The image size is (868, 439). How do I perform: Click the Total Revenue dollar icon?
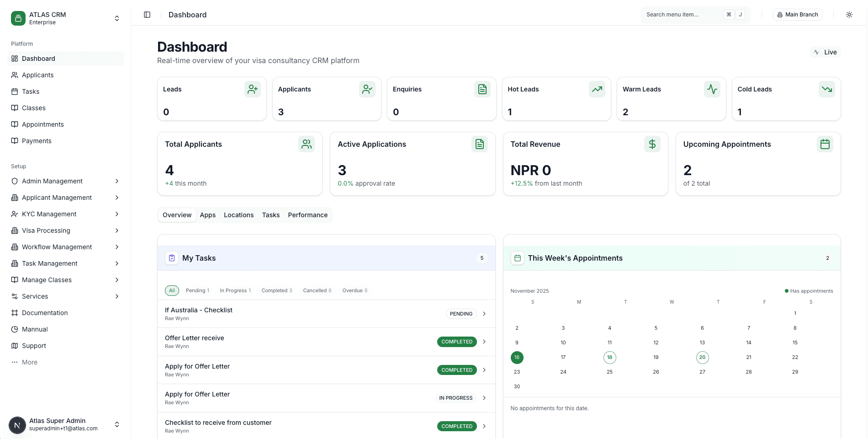[652, 144]
